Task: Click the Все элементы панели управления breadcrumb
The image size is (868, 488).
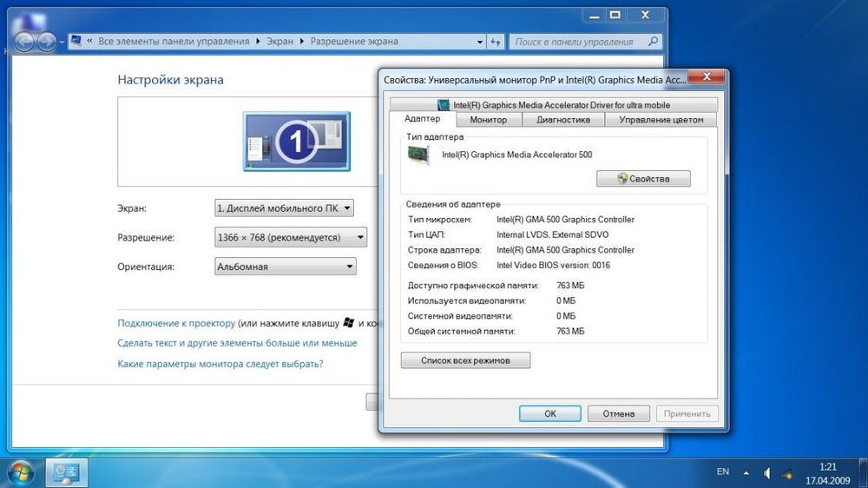Action: point(174,42)
